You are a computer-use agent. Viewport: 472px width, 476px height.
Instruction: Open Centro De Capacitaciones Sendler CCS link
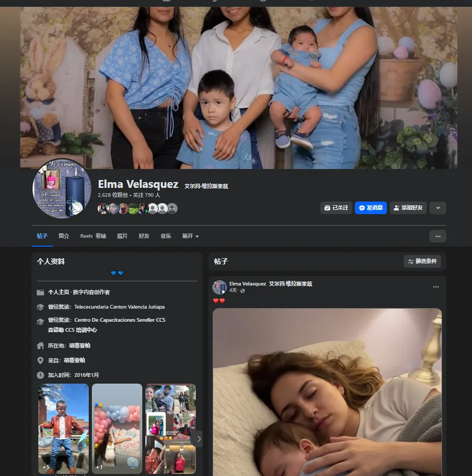pyautogui.click(x=120, y=320)
